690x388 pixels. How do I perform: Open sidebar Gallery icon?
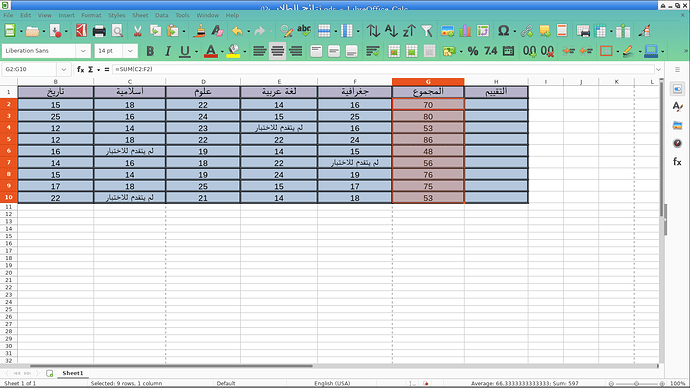click(x=677, y=125)
